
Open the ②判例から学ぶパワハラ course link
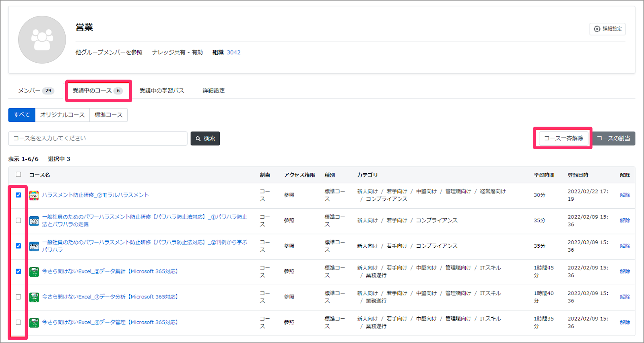[x=144, y=246]
